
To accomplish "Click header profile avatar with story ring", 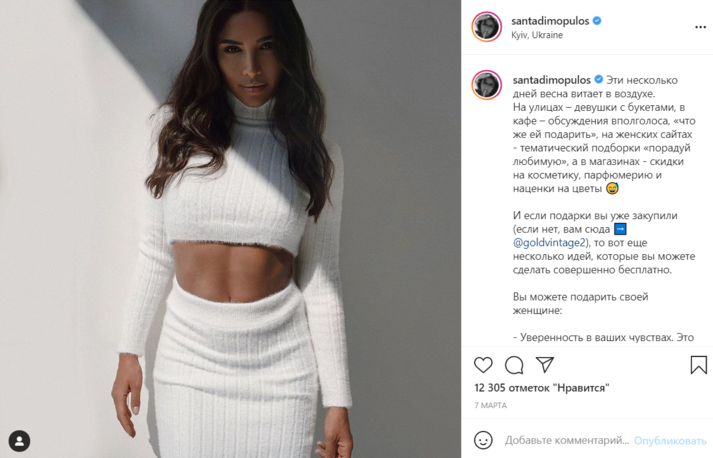I will 486,27.
